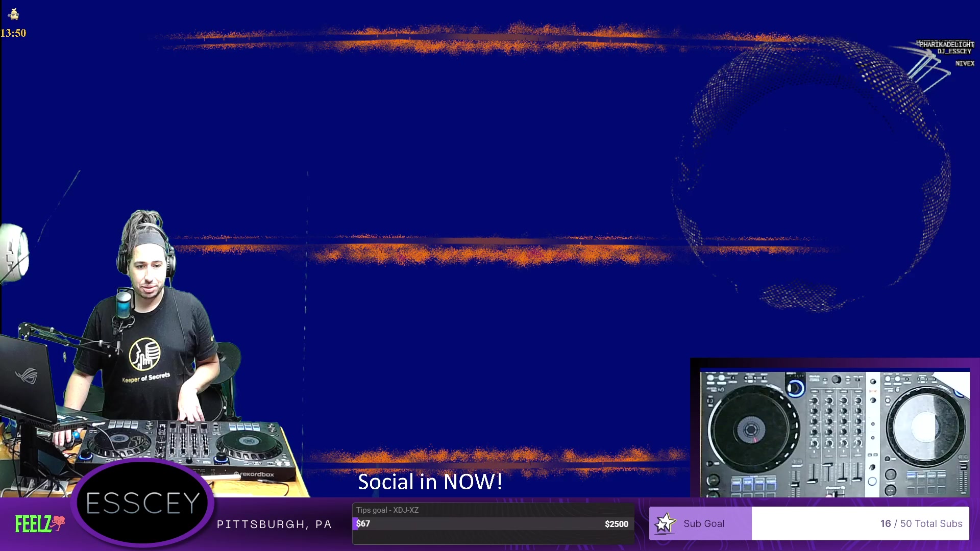Click left jog wheel in overhead camera
The width and height of the screenshot is (980, 551).
[x=750, y=429]
